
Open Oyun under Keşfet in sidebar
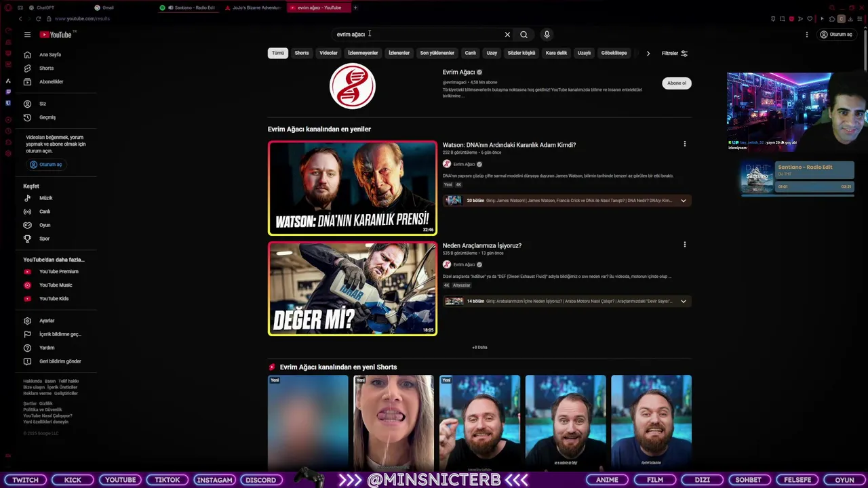[45, 225]
